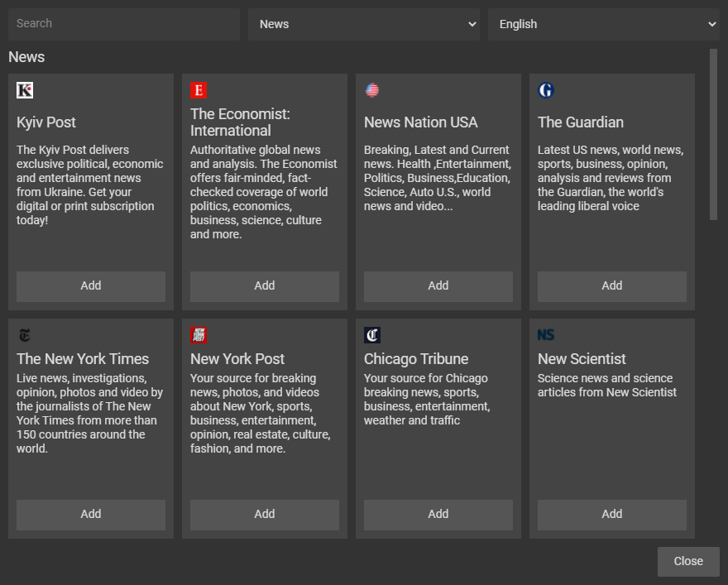Select the New York Post title
This screenshot has width=728, height=585.
pos(237,359)
